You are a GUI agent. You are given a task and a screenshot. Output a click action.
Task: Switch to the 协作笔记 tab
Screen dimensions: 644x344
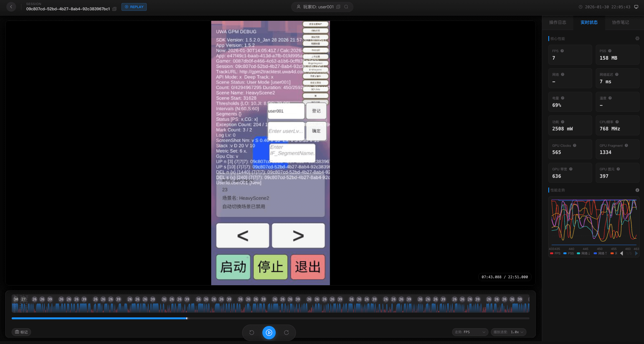(620, 22)
